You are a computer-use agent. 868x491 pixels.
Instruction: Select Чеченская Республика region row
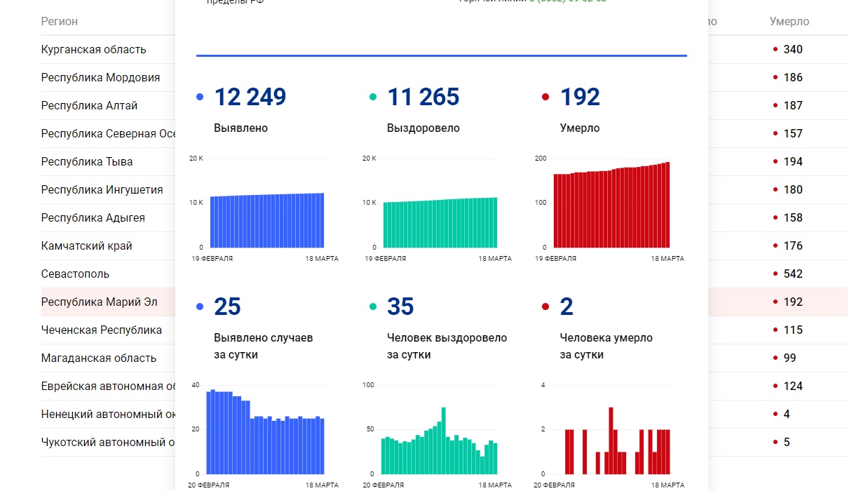pyautogui.click(x=101, y=330)
